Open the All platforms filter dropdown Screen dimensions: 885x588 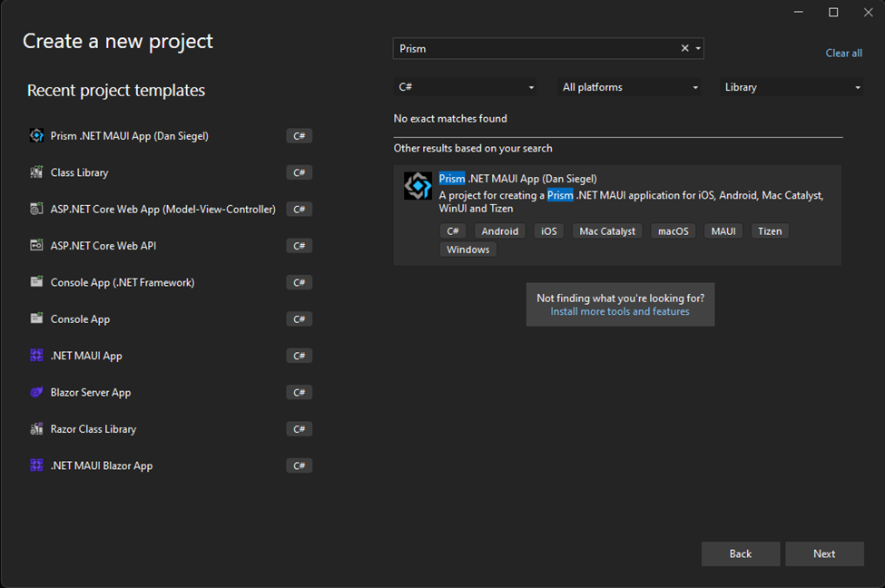pyautogui.click(x=629, y=87)
